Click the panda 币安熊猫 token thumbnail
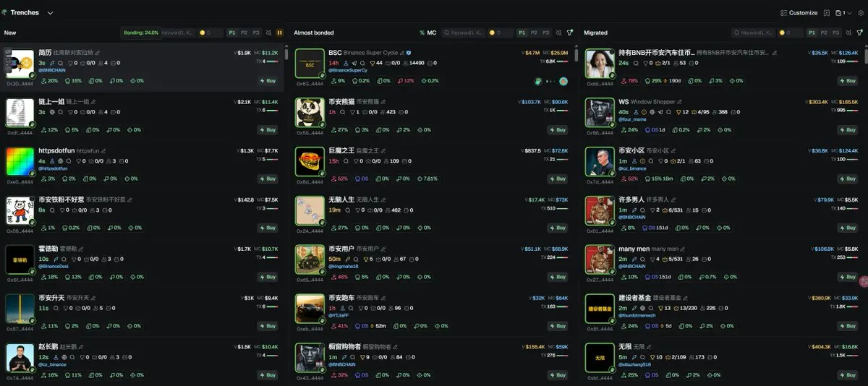The image size is (868, 386). click(310, 112)
